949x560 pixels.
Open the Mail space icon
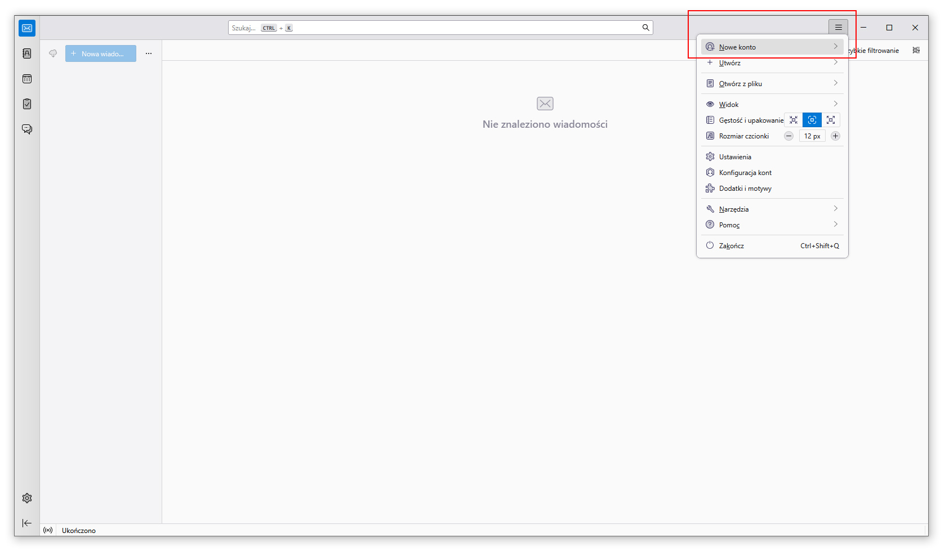pos(27,28)
